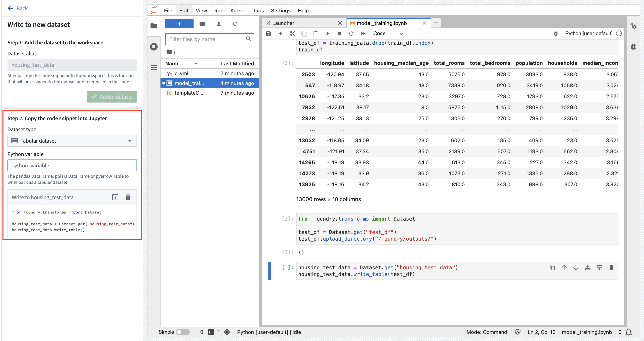Open the Dataset type dropdown
Viewport: 644px width, 341px height.
72,141
